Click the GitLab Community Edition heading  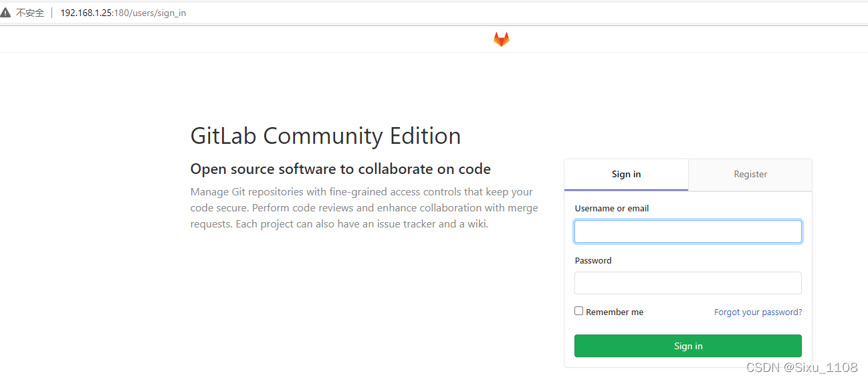(326, 136)
